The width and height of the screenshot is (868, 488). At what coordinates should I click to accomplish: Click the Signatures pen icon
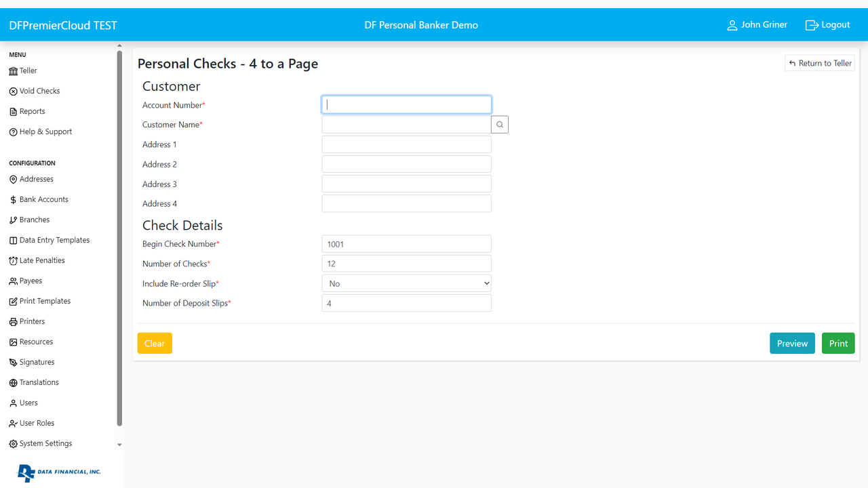(x=14, y=363)
